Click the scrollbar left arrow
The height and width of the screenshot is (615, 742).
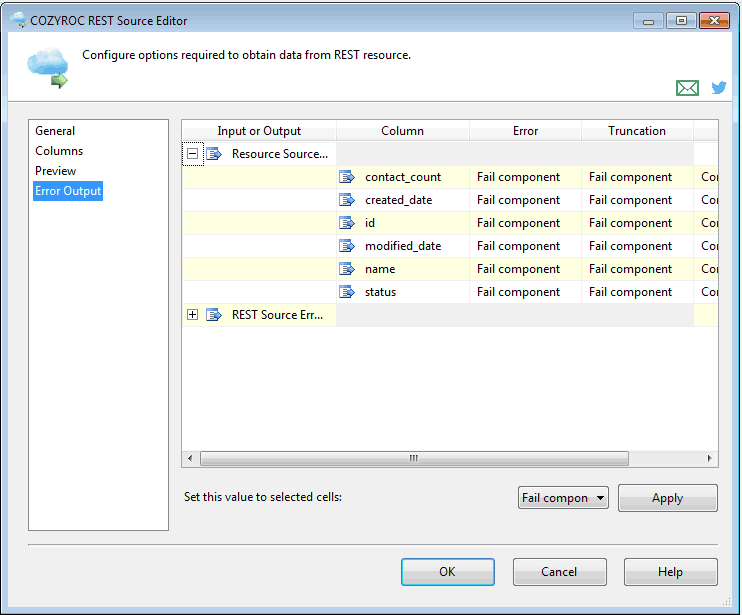pyautogui.click(x=190, y=458)
